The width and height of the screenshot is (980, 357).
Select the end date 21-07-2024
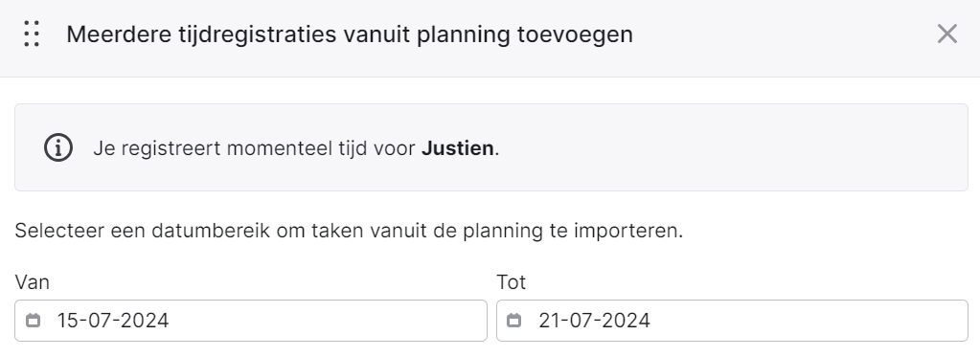coord(594,321)
